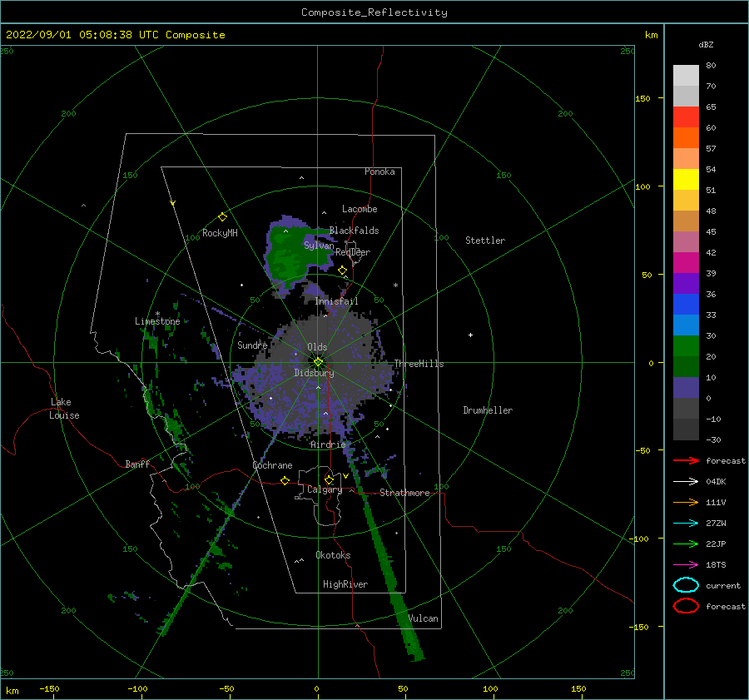Click the Limestone label
This screenshot has height=700, width=749.
click(157, 321)
